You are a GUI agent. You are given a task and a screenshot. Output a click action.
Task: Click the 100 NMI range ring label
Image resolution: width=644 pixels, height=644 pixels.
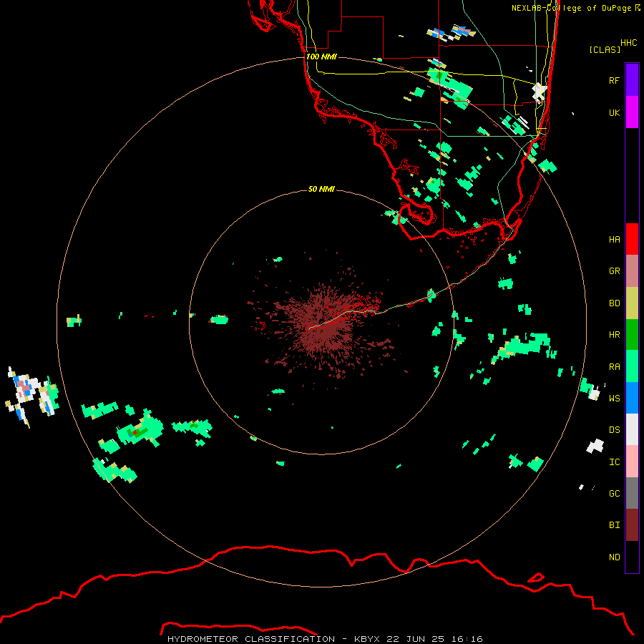click(321, 57)
